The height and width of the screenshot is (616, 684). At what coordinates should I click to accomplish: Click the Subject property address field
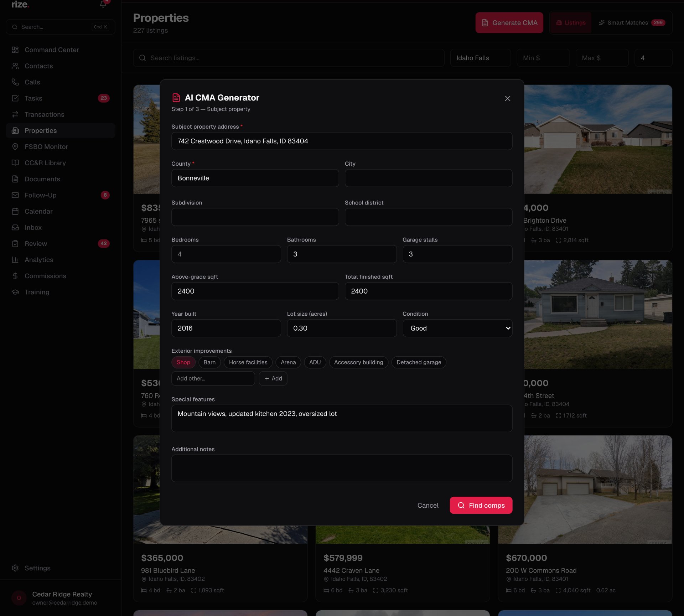pos(342,141)
